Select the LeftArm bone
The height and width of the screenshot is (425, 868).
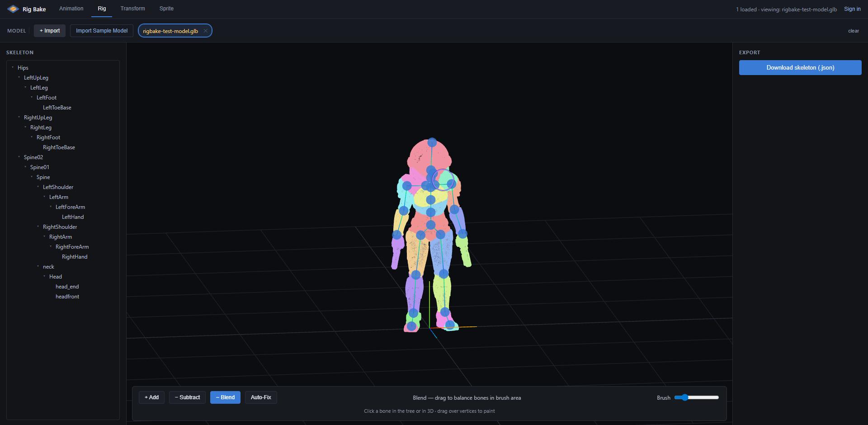(x=59, y=197)
